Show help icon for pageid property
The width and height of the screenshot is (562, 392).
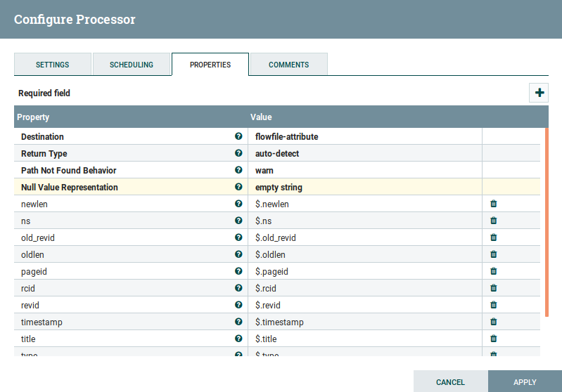click(238, 271)
